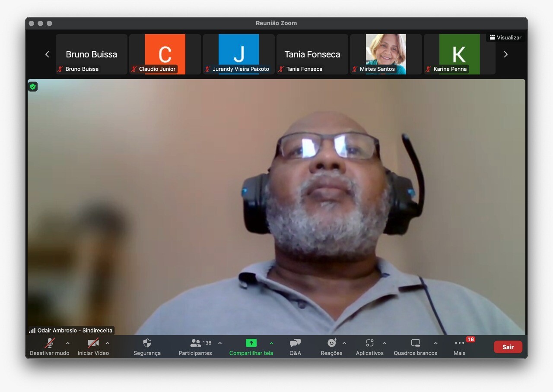Screen dimensions: 553x392
Task: Click the red Sair button
Action: 508,347
